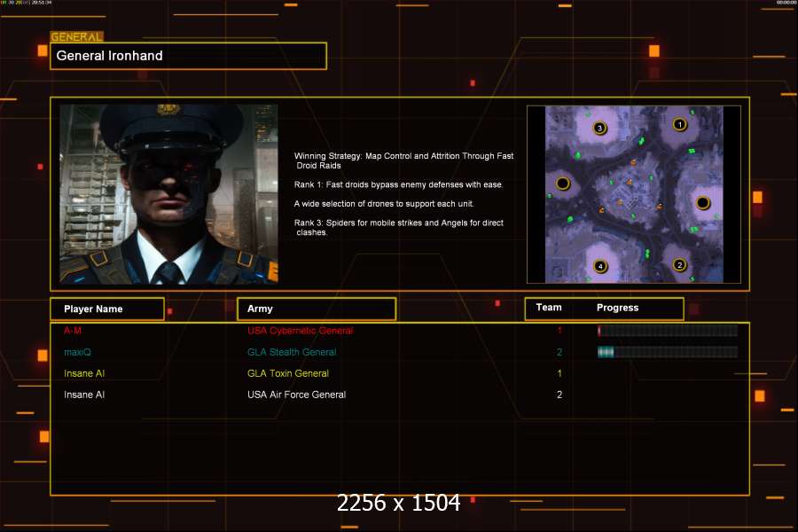Select player maxiQ in the list
Image resolution: width=798 pixels, height=532 pixels.
(x=77, y=352)
